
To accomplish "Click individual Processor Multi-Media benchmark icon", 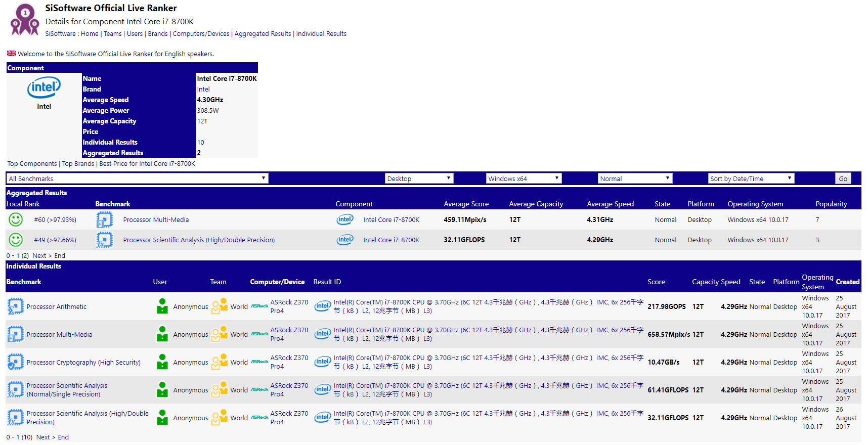I will (x=15, y=334).
